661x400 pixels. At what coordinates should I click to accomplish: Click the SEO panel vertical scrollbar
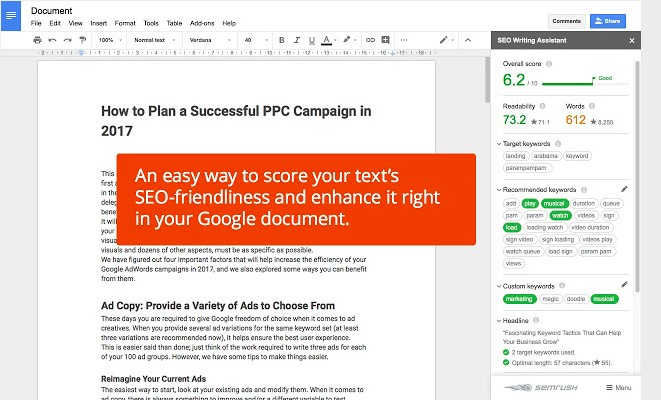pyautogui.click(x=637, y=176)
